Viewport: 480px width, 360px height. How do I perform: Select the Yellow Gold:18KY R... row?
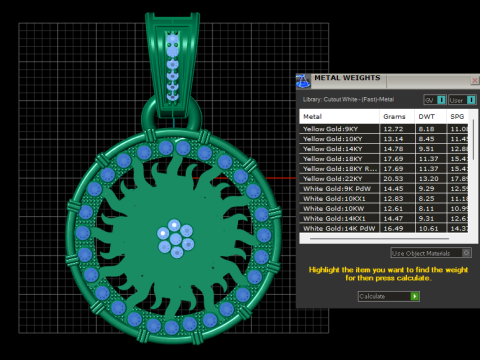(384, 169)
